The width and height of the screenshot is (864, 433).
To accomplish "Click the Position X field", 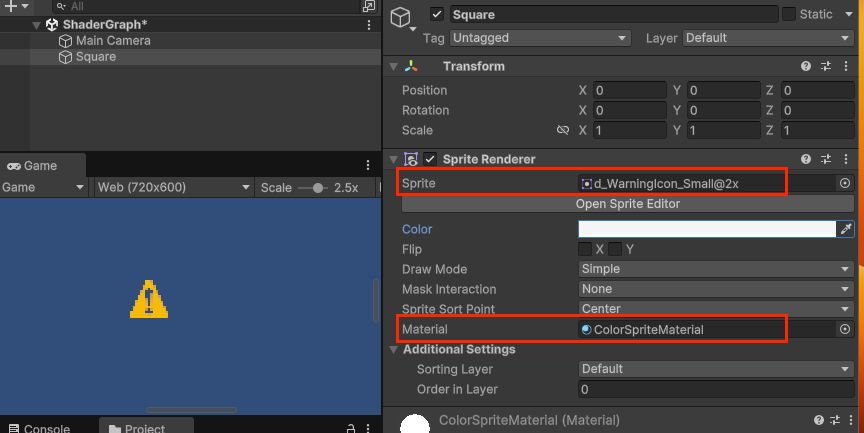I will 629,90.
